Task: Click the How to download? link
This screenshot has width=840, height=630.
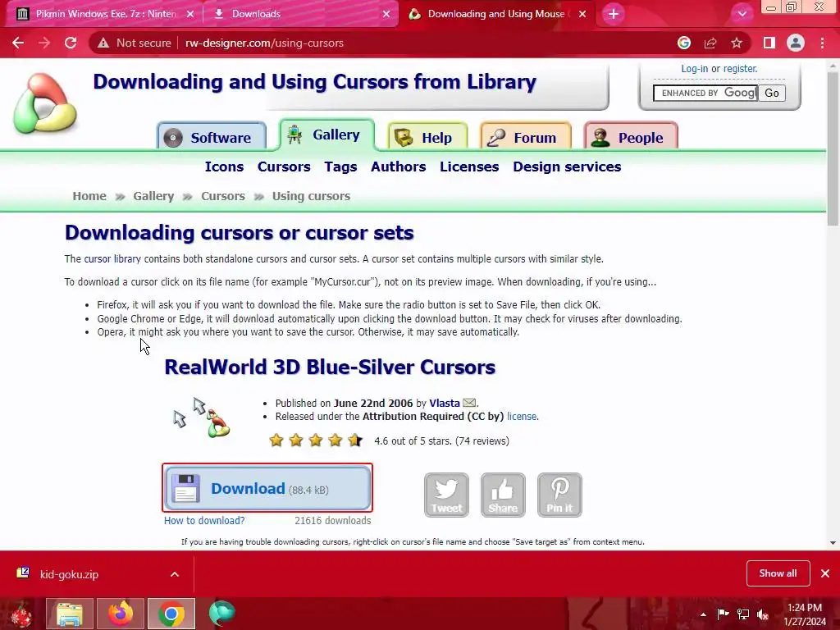Action: click(x=204, y=521)
